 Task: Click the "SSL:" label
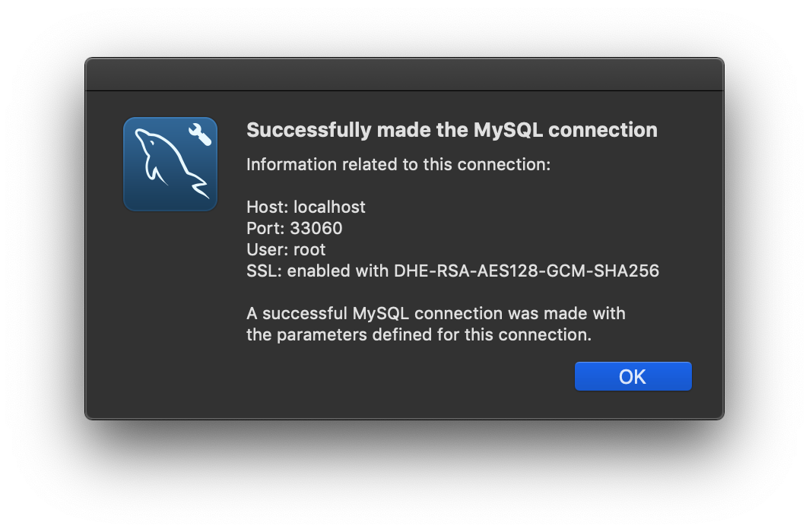point(265,271)
